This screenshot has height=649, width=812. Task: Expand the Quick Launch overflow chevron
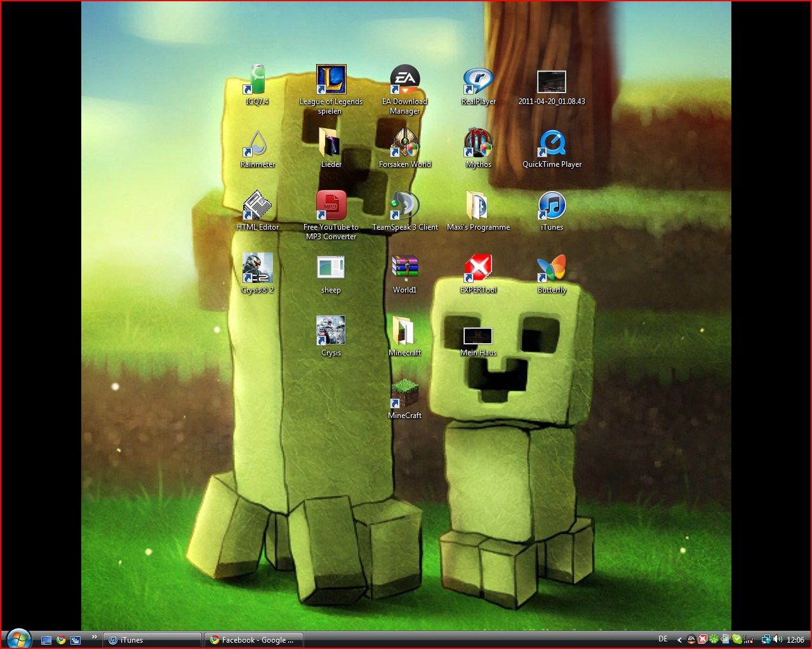95,637
